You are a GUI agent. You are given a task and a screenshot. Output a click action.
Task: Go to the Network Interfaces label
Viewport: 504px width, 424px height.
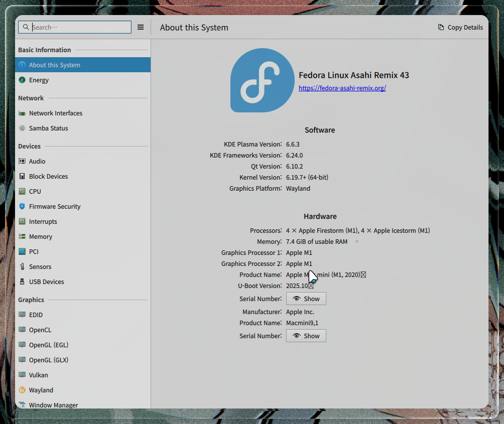coord(56,113)
